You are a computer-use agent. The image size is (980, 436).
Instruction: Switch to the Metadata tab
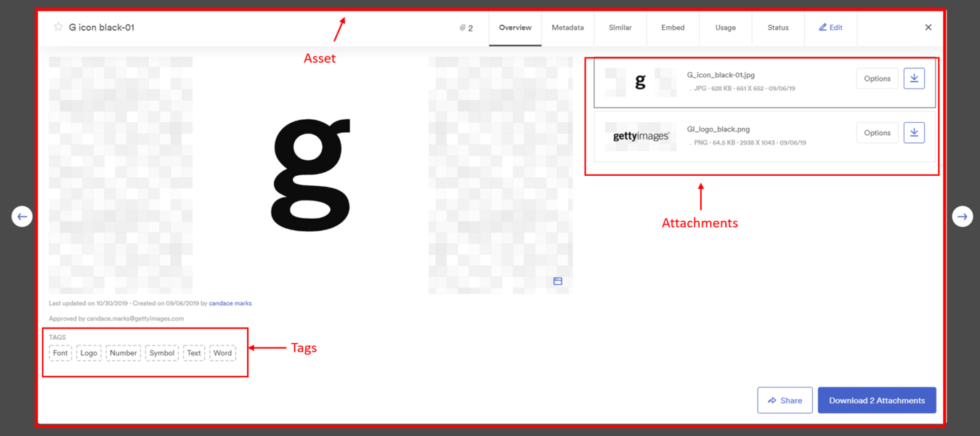coord(567,28)
